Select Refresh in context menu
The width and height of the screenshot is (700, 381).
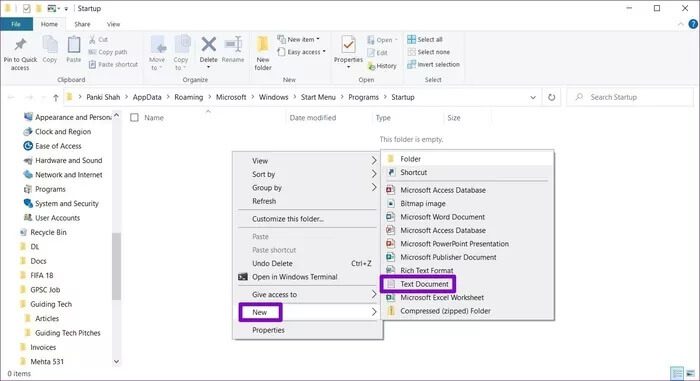coord(308,201)
